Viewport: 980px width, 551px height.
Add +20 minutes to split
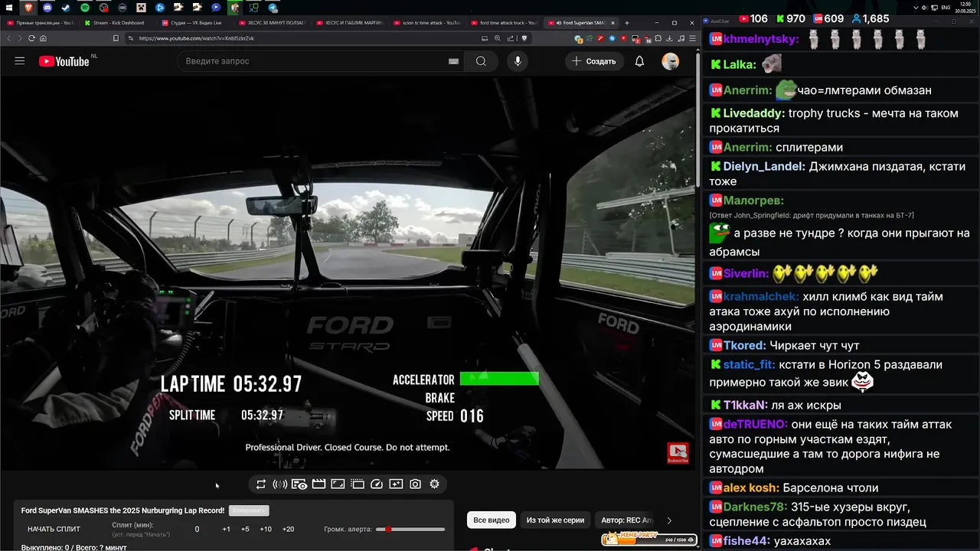[288, 530]
